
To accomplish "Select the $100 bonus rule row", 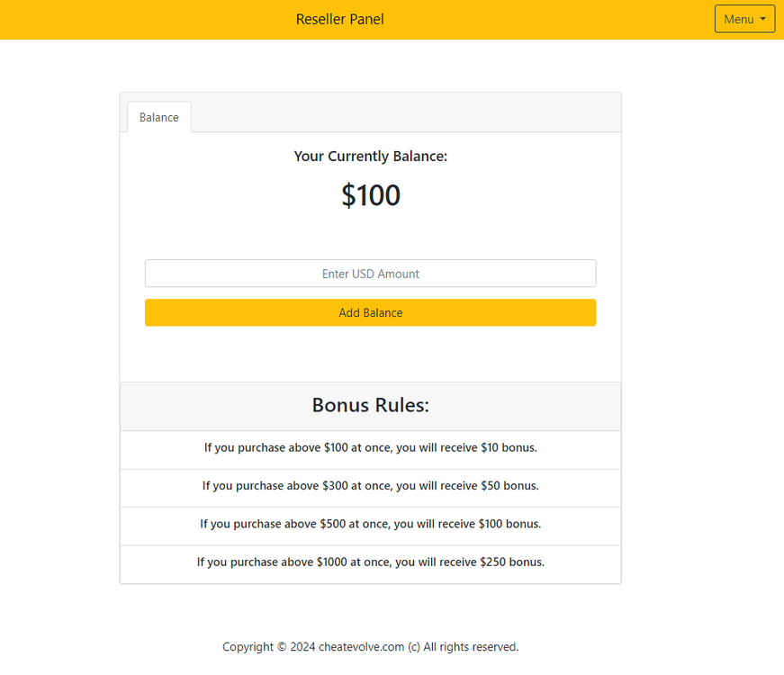I will (370, 524).
